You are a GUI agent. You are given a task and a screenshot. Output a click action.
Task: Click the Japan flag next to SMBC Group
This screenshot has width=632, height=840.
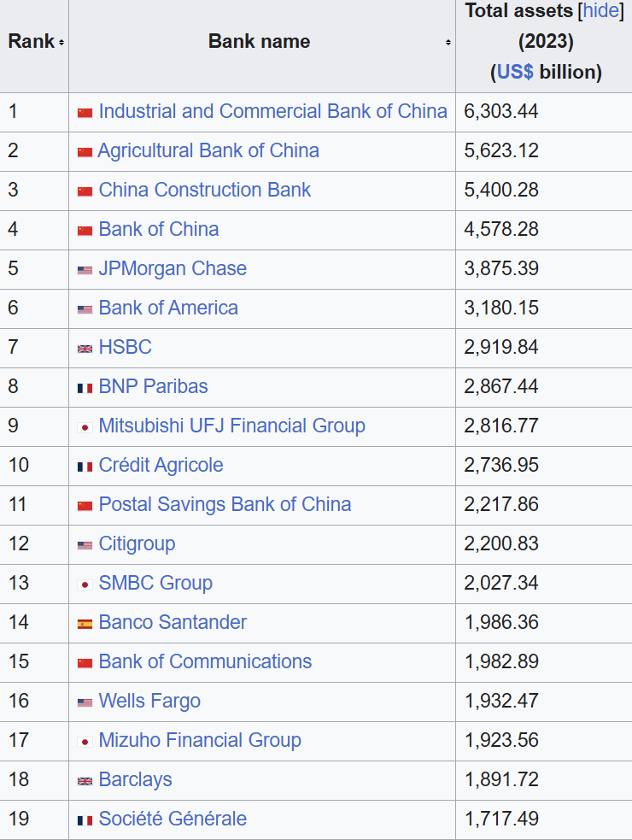click(x=85, y=584)
